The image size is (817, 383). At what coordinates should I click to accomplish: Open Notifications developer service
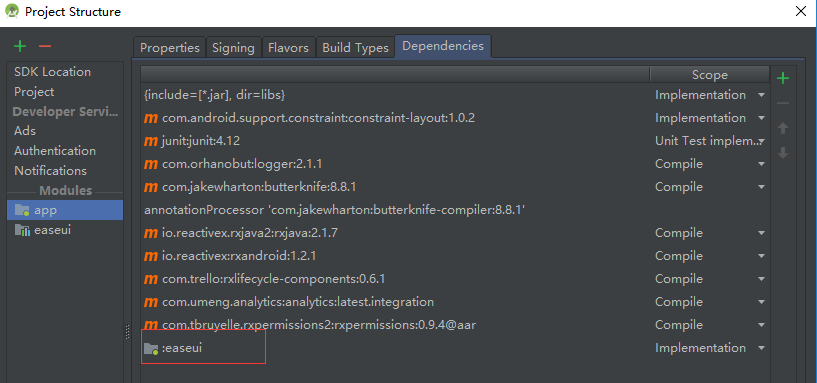click(50, 170)
